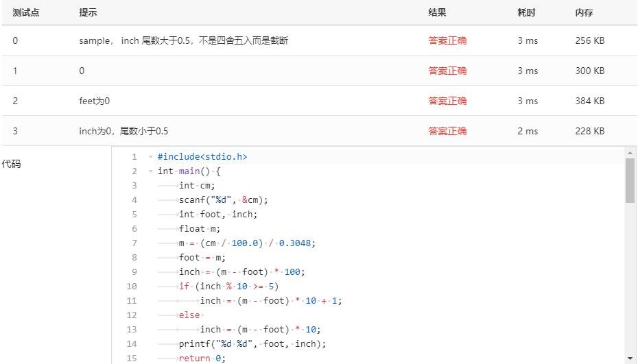The height and width of the screenshot is (364, 638).
Task: Click the 'int foot, inch;' line
Action: tap(218, 215)
